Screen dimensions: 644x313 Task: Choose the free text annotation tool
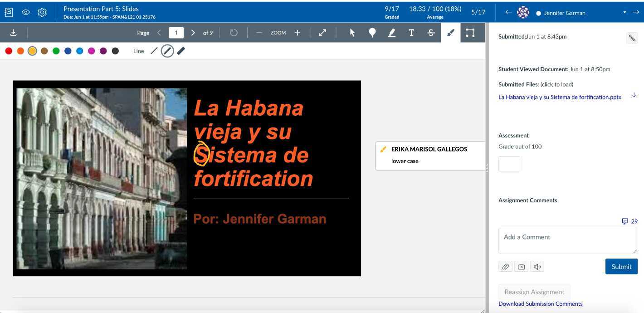[411, 33]
